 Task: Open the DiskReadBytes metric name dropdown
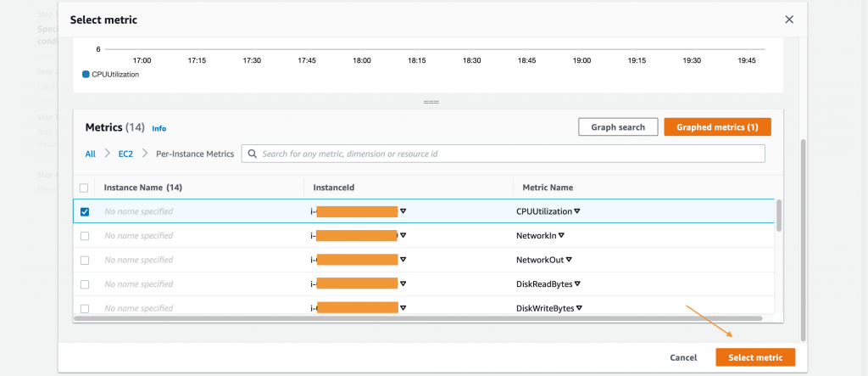[x=577, y=284]
